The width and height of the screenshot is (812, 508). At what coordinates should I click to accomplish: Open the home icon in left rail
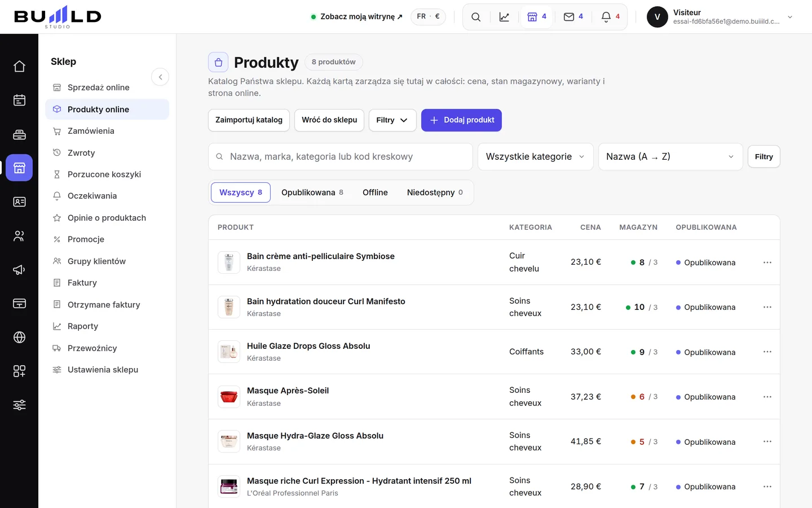pyautogui.click(x=19, y=67)
